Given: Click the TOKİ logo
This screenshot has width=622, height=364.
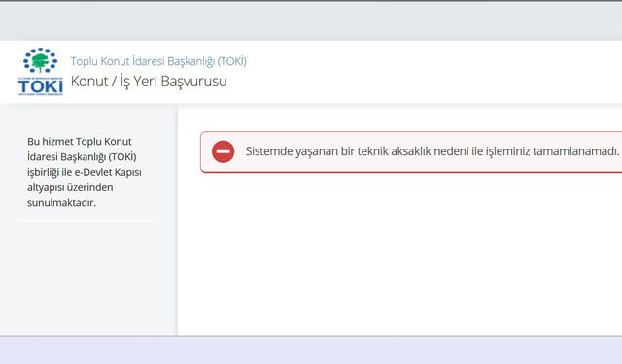Looking at the screenshot, I should click(41, 72).
